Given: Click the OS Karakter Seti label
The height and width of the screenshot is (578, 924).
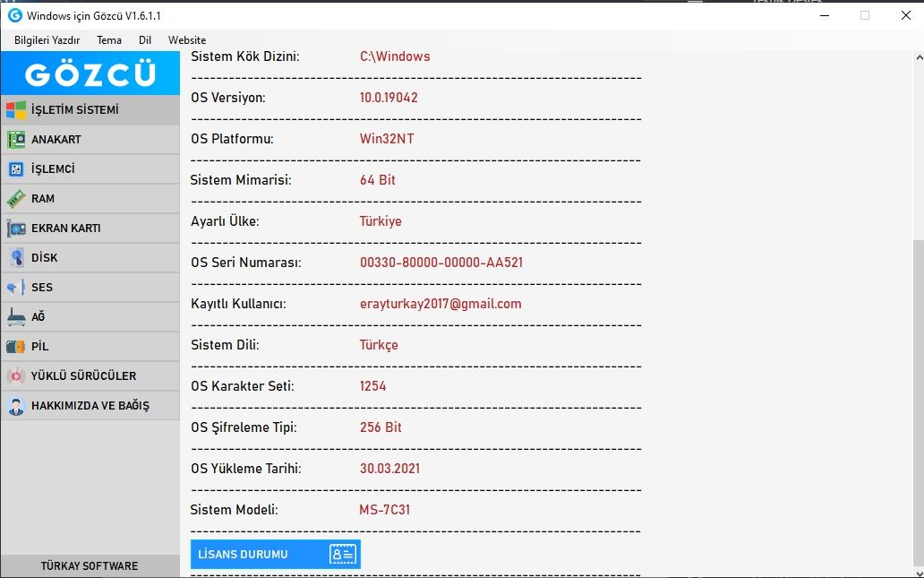Looking at the screenshot, I should click(x=243, y=386).
